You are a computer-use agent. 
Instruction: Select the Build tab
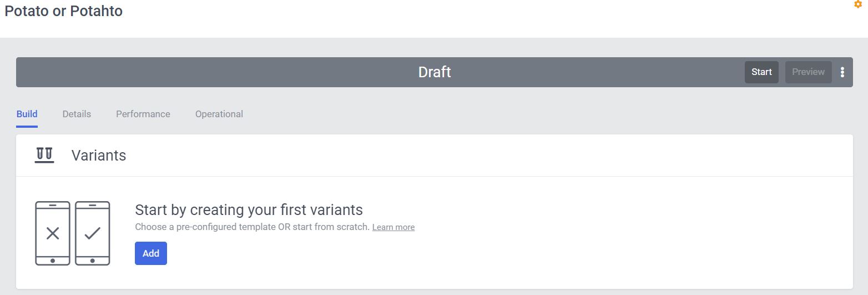(27, 114)
